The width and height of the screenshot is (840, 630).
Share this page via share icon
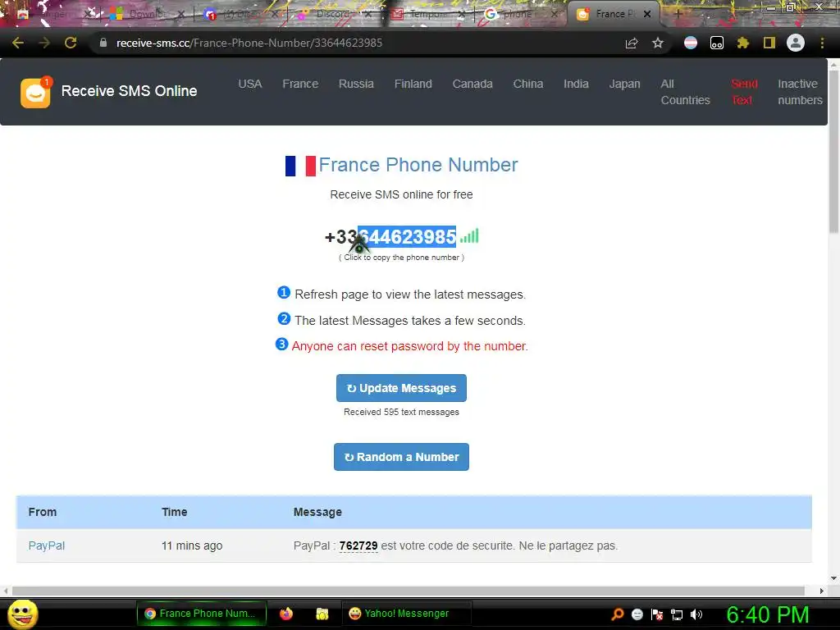click(x=632, y=43)
